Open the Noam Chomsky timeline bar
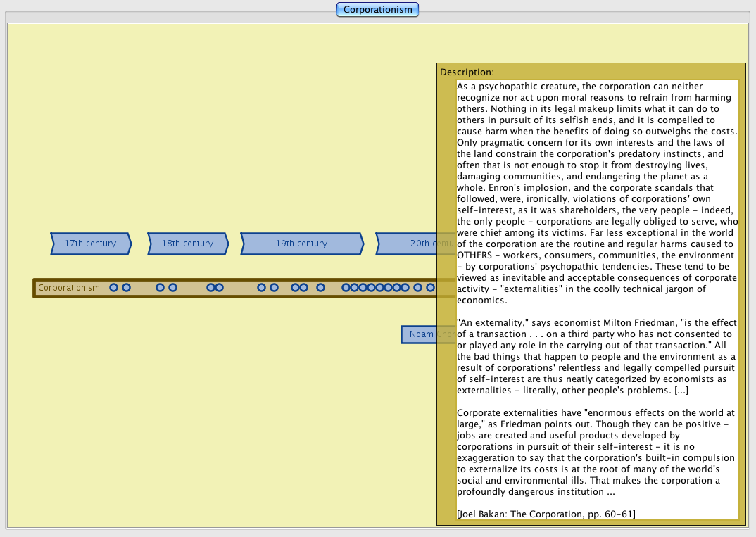The height and width of the screenshot is (537, 756). [x=420, y=334]
